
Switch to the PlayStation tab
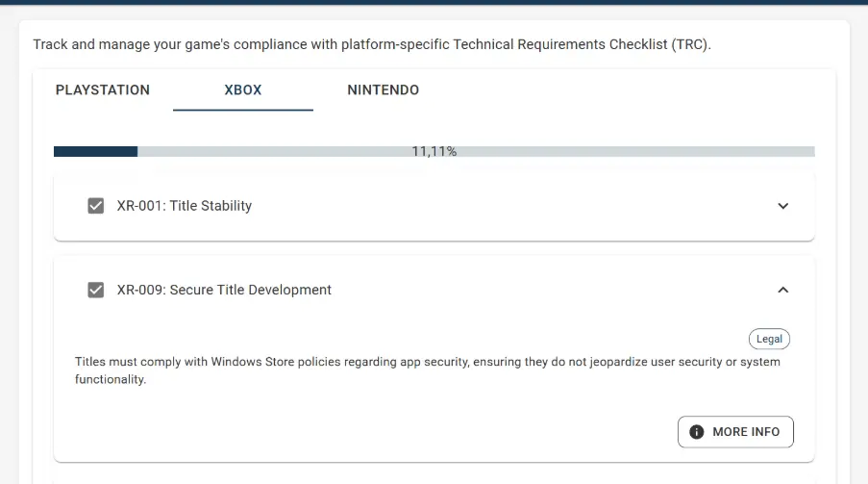(x=103, y=90)
